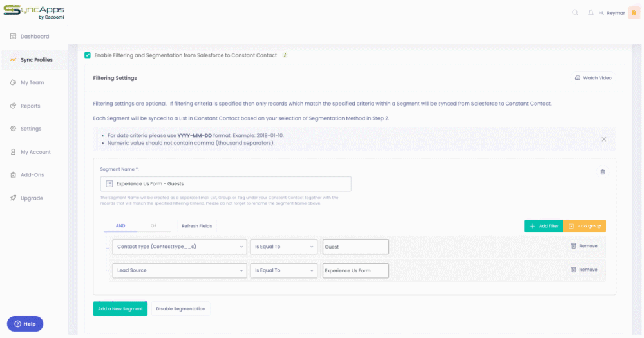Image resolution: width=644 pixels, height=338 pixels.
Task: Click the Add-Ons sidebar icon
Action: pyautogui.click(x=13, y=175)
